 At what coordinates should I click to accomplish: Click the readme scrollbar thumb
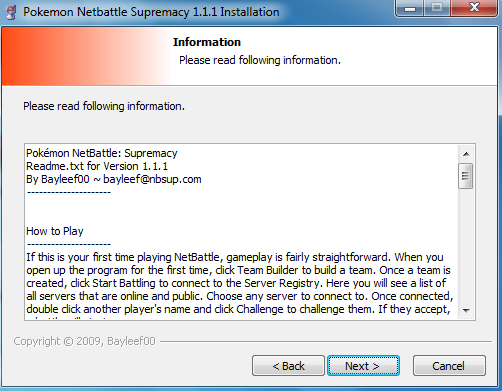[x=465, y=176]
